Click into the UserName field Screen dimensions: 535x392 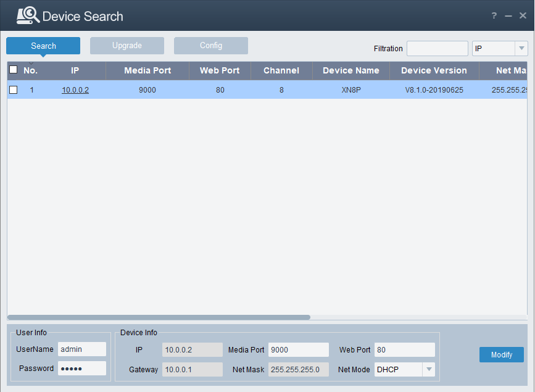pos(81,349)
